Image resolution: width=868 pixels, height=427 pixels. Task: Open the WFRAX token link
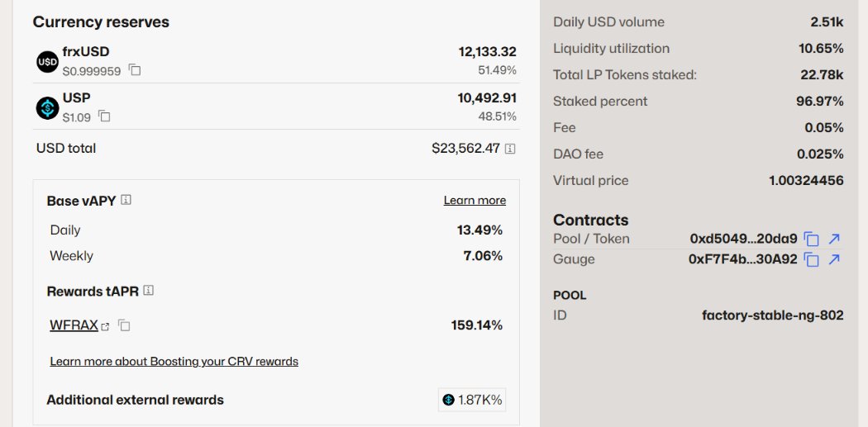click(x=74, y=325)
